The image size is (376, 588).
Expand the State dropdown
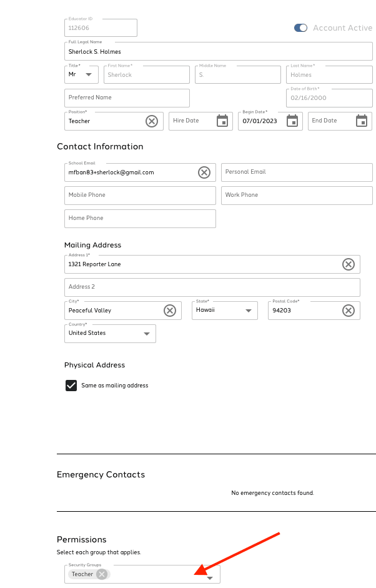coord(249,311)
